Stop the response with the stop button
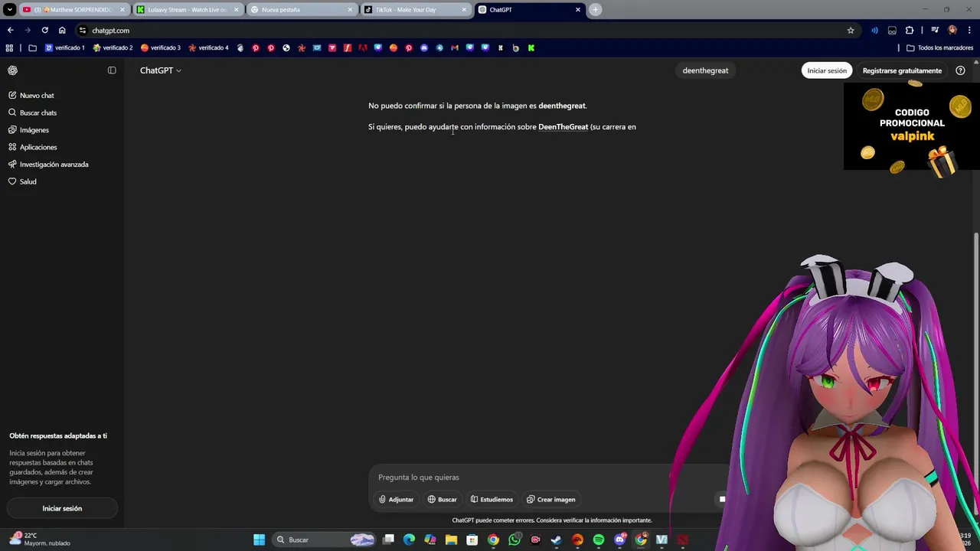Screen dimensions: 980x551 coord(721,499)
